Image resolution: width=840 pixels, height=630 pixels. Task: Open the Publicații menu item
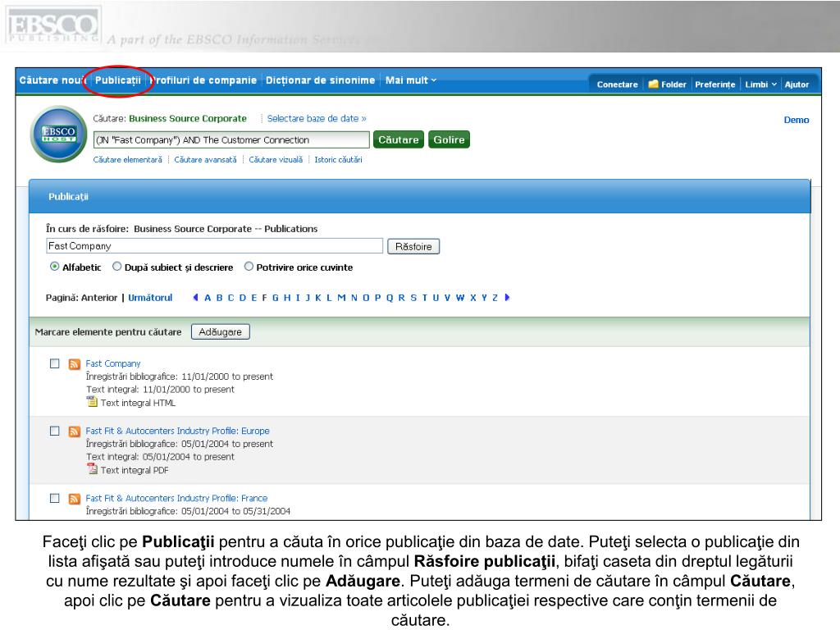[x=118, y=80]
